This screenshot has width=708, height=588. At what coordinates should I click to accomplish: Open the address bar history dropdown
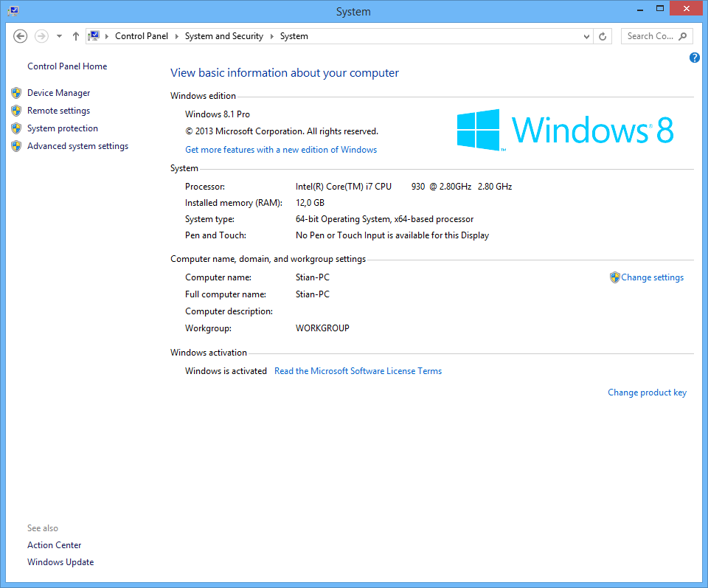pos(586,36)
